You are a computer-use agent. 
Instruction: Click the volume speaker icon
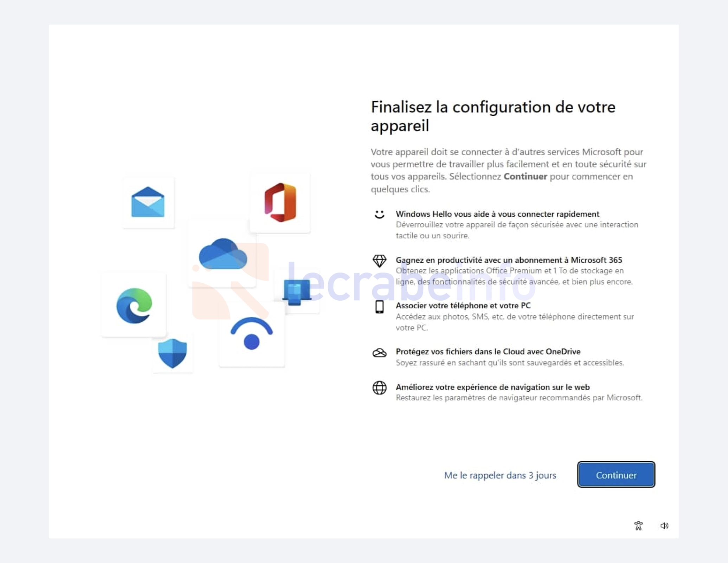664,525
